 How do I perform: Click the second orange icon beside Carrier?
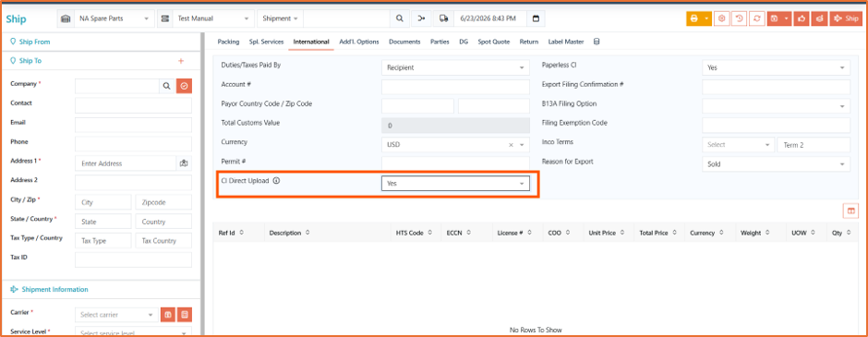(x=185, y=314)
